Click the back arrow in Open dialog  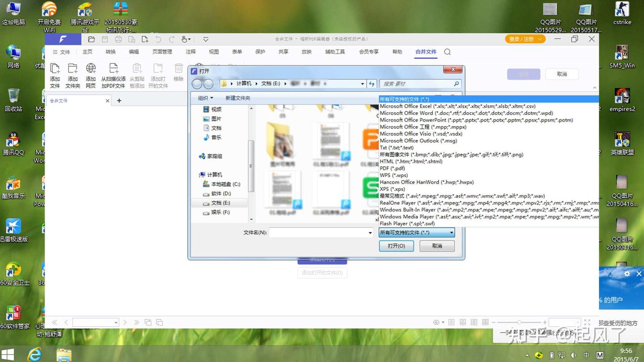197,84
